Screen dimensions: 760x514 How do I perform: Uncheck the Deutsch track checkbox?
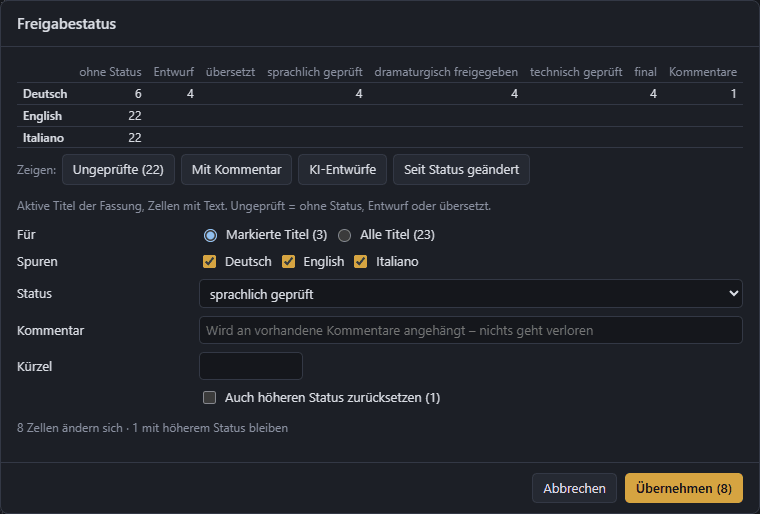(209, 262)
